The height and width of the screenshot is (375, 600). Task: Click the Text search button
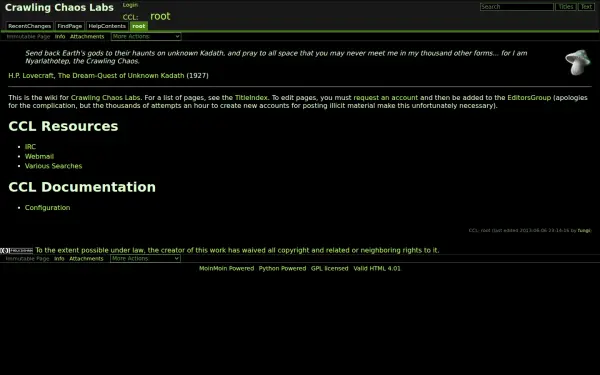pyautogui.click(x=586, y=7)
